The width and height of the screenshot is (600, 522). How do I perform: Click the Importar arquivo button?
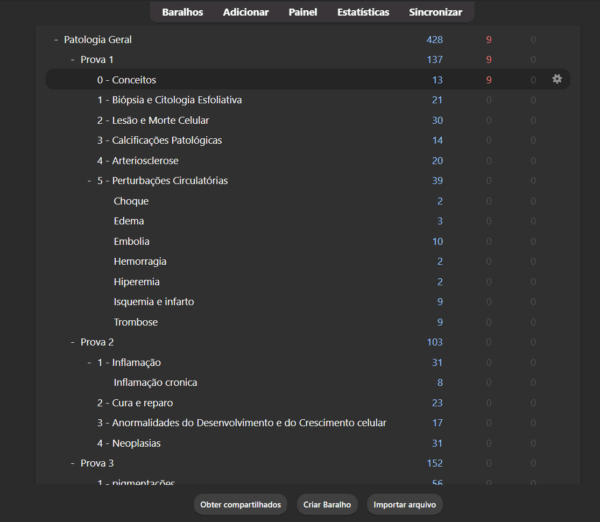click(404, 505)
